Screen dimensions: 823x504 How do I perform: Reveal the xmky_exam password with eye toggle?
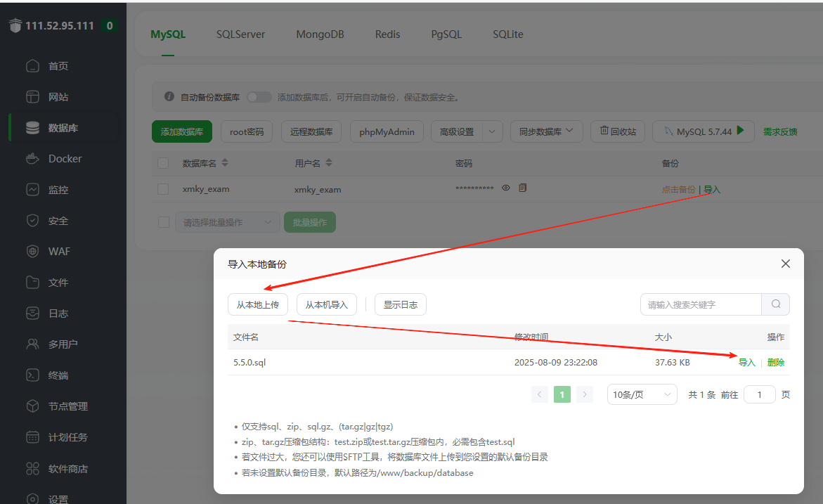[x=507, y=188]
